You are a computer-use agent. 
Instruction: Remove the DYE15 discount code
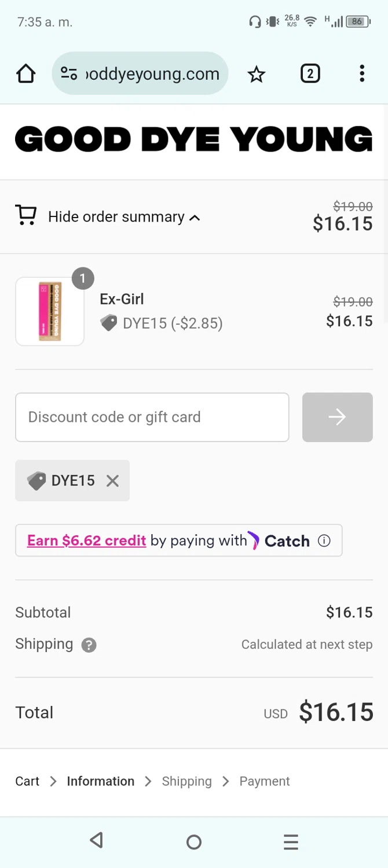(x=112, y=481)
